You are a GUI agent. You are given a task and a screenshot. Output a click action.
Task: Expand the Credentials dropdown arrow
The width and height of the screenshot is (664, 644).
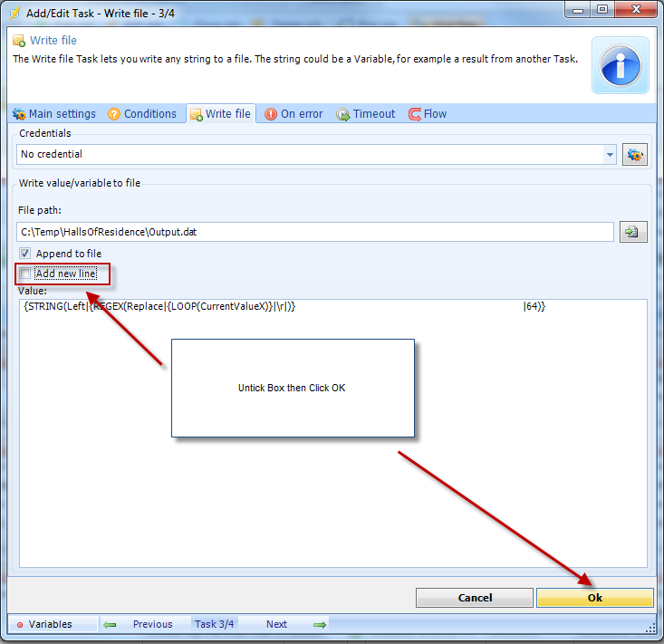(610, 155)
